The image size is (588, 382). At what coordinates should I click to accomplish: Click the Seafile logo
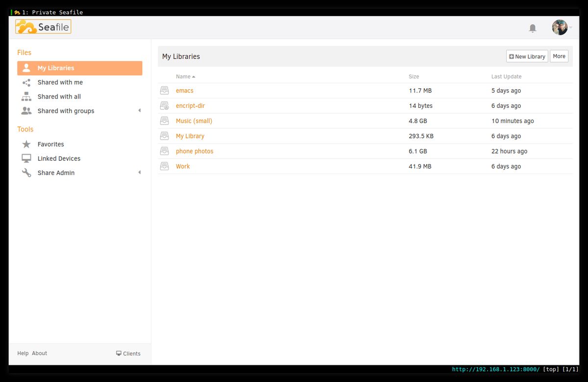43,26
